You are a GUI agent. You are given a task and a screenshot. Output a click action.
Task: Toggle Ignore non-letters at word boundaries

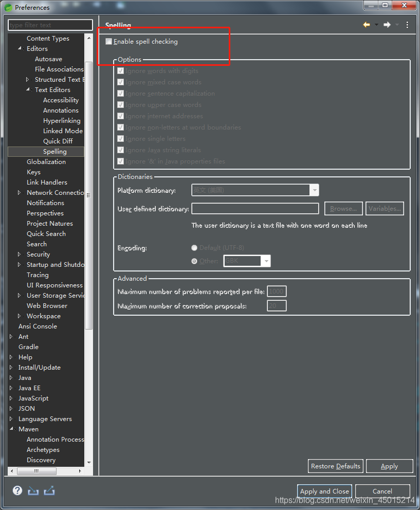pyautogui.click(x=120, y=127)
